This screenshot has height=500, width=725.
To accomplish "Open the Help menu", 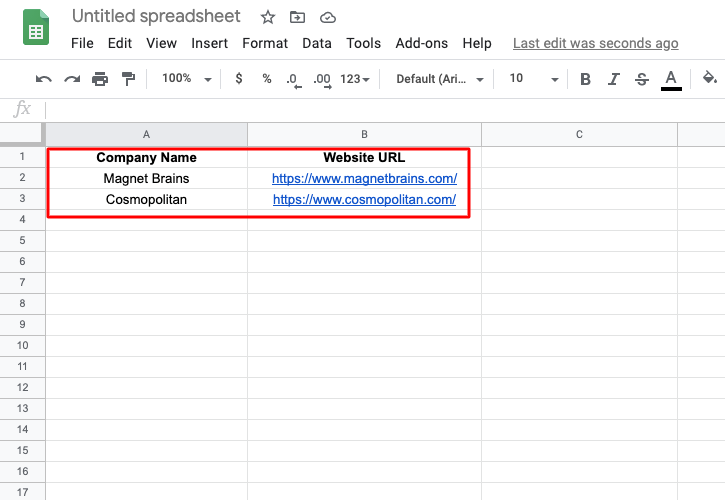I will [x=477, y=43].
